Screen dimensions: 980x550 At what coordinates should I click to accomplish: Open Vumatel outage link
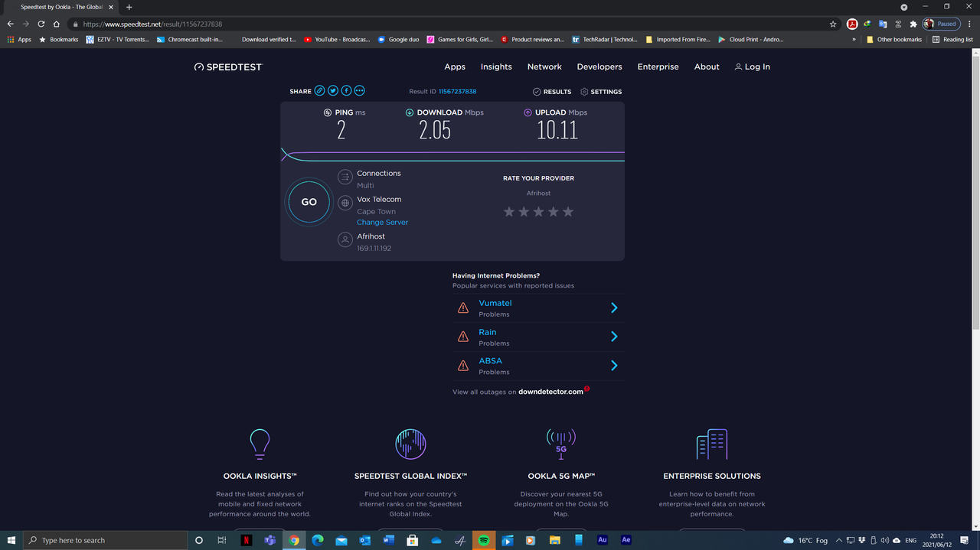pyautogui.click(x=495, y=303)
